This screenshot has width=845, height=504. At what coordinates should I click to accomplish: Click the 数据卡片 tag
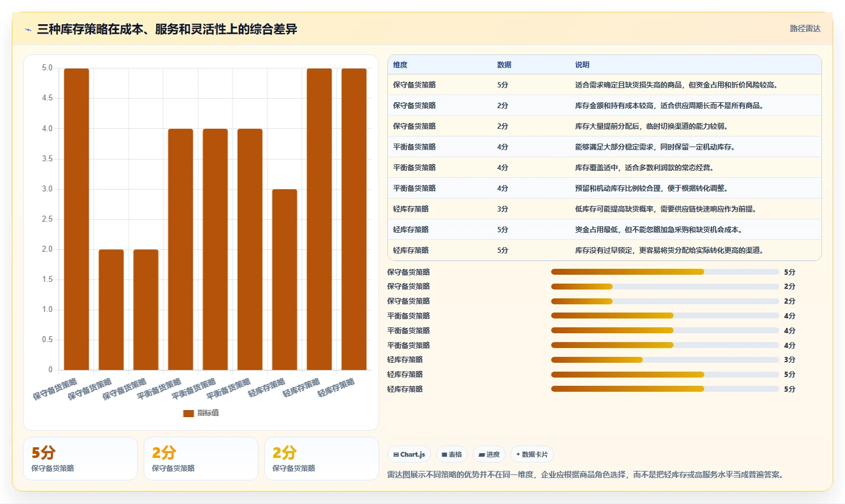[532, 454]
